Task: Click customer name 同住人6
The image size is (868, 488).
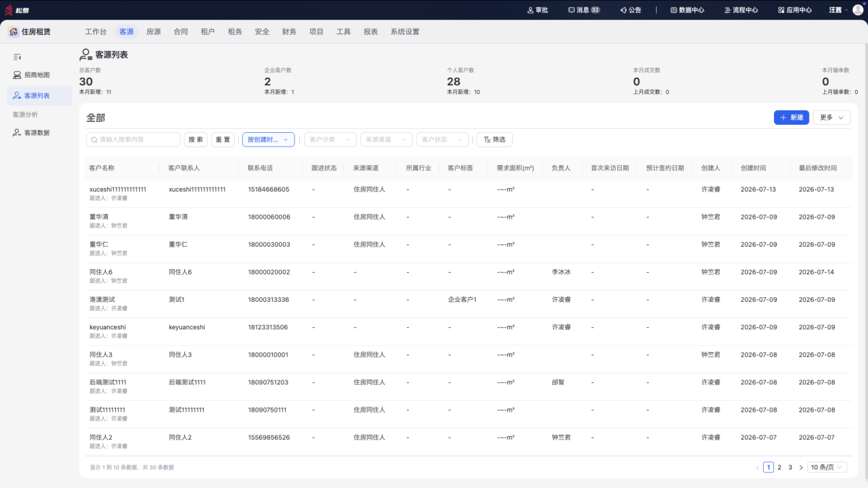Action: pos(101,272)
